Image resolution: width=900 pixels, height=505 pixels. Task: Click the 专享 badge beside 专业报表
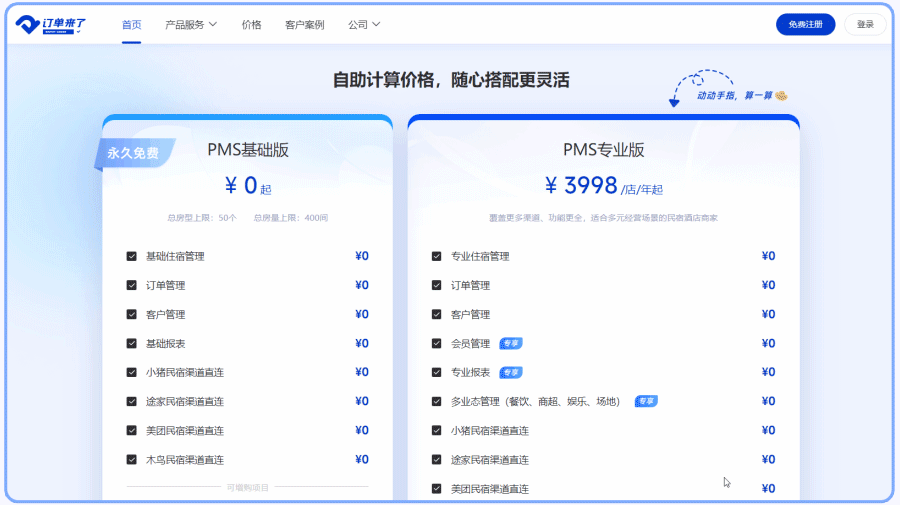tap(510, 372)
